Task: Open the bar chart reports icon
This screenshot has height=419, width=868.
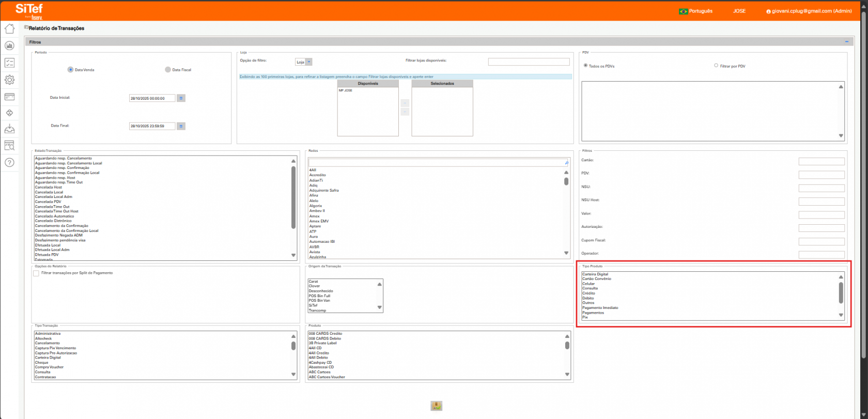Action: click(9, 46)
